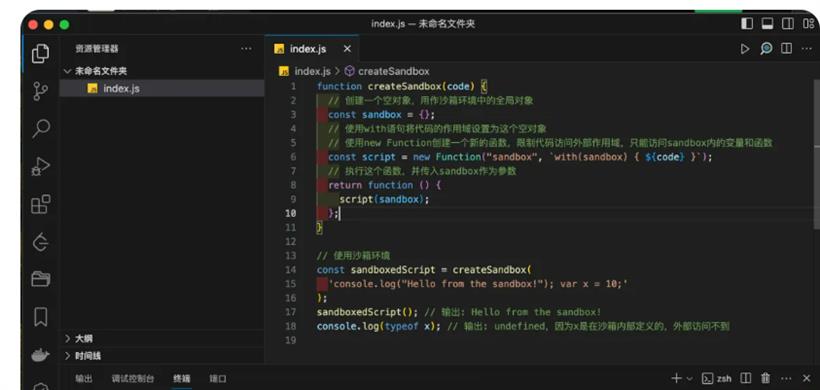
Task: Open the Customize Layout icon
Action: tap(808, 24)
